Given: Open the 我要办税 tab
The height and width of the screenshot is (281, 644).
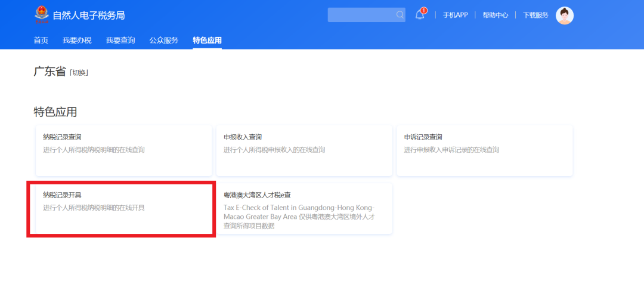Looking at the screenshot, I should pos(77,40).
